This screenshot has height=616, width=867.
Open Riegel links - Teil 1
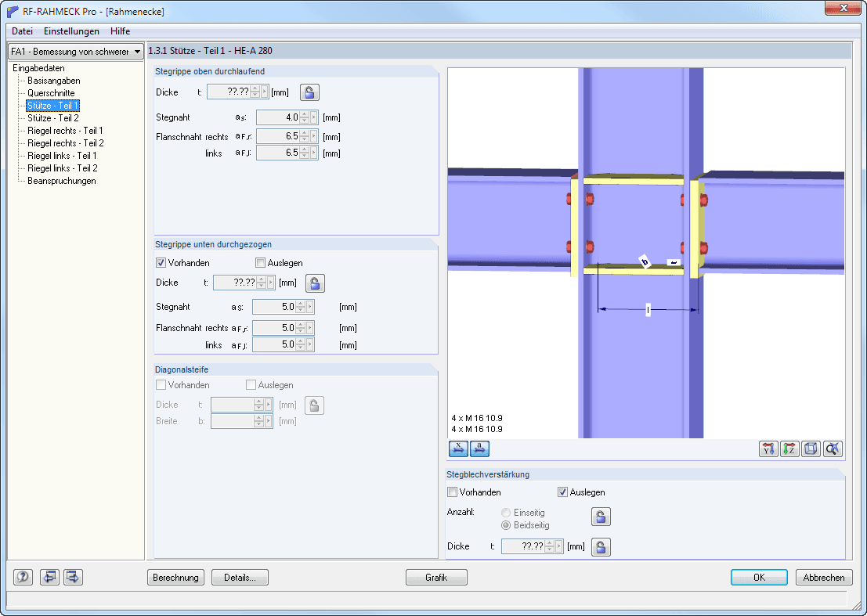coord(62,156)
